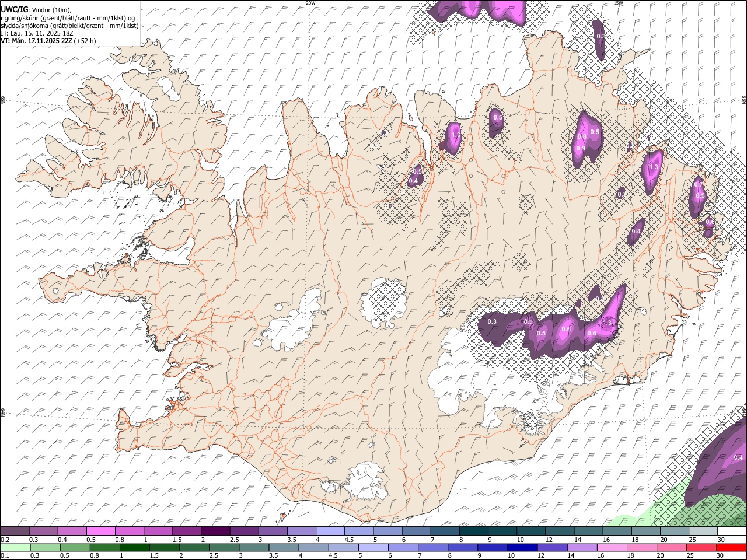Click the 'rigning/skúrir' legend description line

(68, 17)
